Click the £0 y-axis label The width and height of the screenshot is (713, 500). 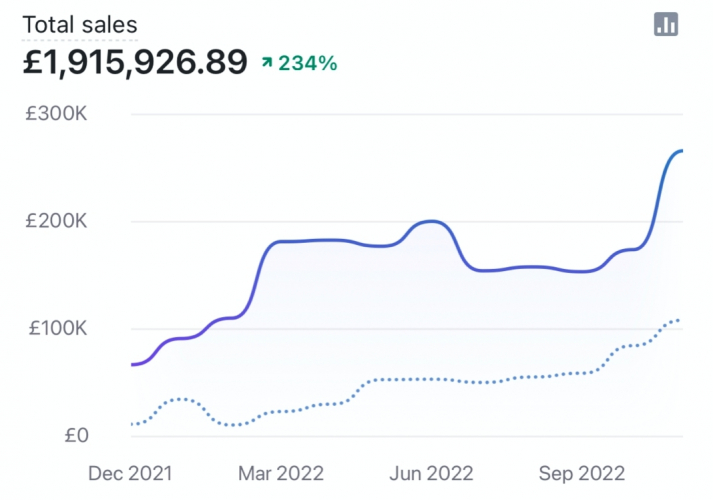point(75,436)
